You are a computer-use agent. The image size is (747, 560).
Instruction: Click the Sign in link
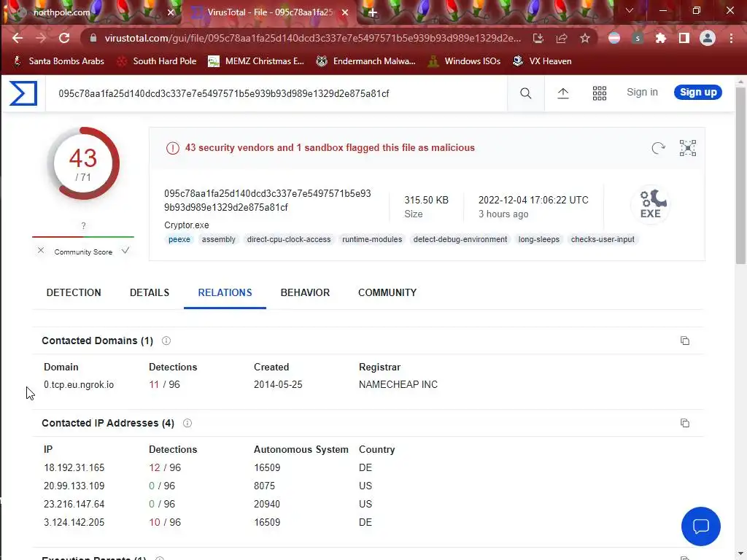tap(642, 93)
